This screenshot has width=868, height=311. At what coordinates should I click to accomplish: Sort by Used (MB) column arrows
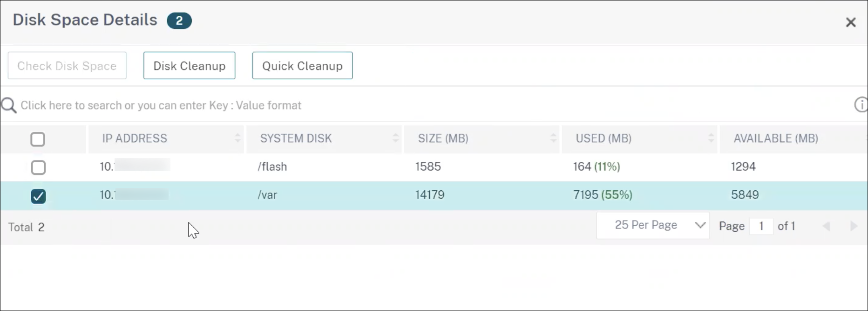711,138
